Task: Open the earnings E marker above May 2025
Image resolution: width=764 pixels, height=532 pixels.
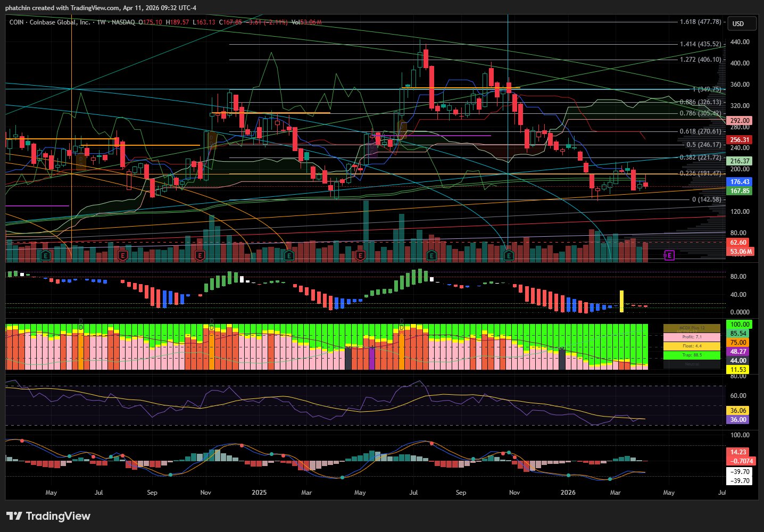Action: point(360,256)
